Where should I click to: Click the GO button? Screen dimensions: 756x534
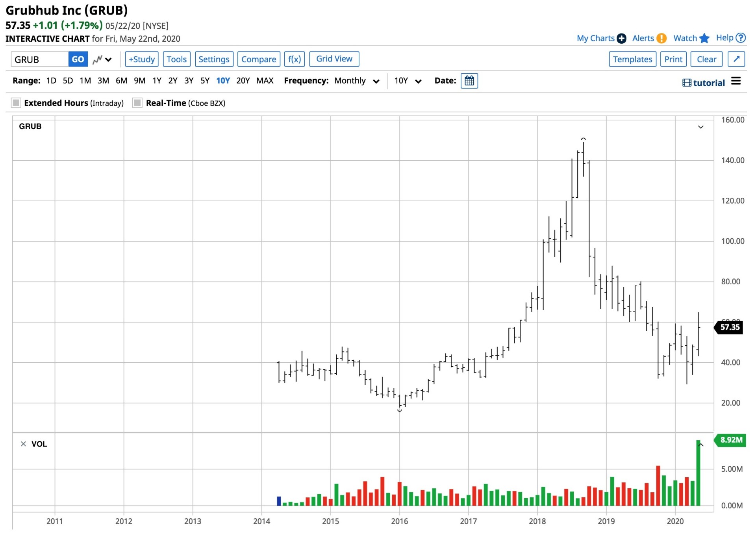click(x=78, y=59)
